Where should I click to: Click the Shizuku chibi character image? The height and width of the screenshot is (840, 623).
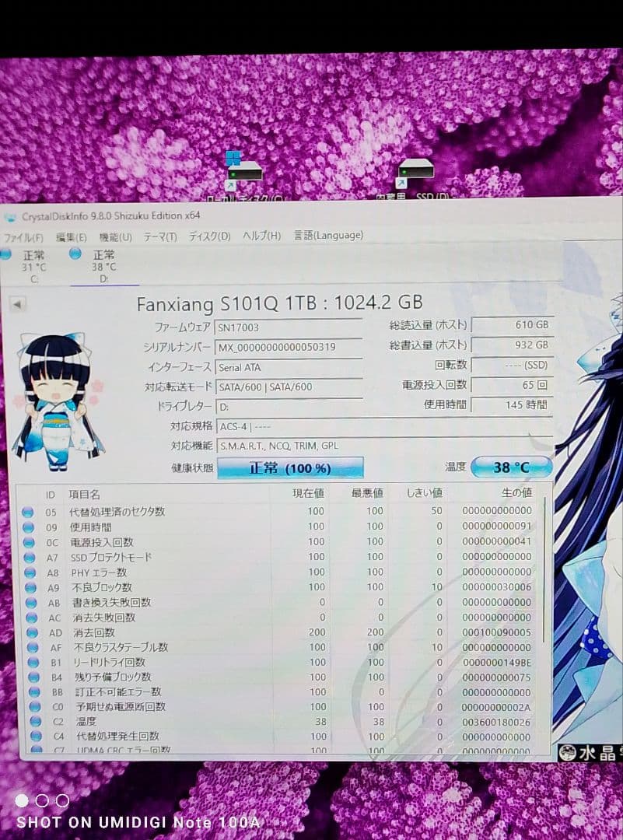pos(58,402)
